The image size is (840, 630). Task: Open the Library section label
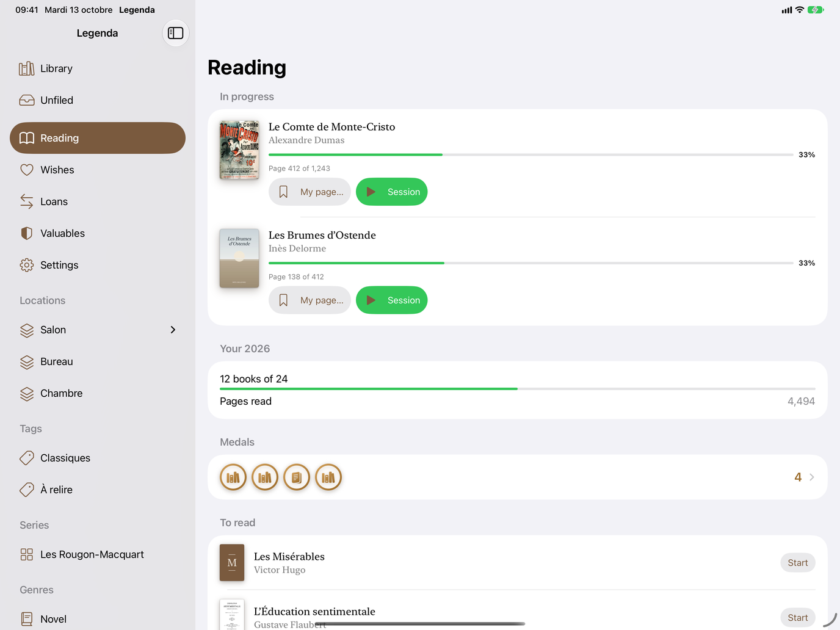pyautogui.click(x=56, y=68)
